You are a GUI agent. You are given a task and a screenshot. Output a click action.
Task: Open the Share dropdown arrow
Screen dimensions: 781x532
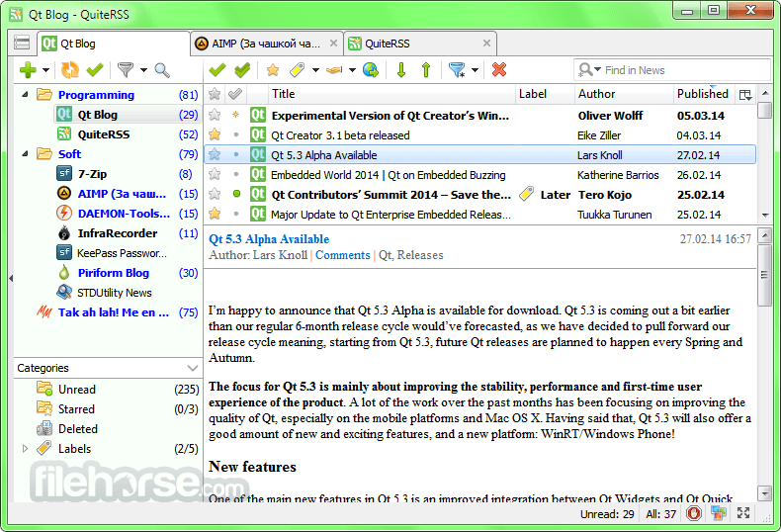click(352, 70)
